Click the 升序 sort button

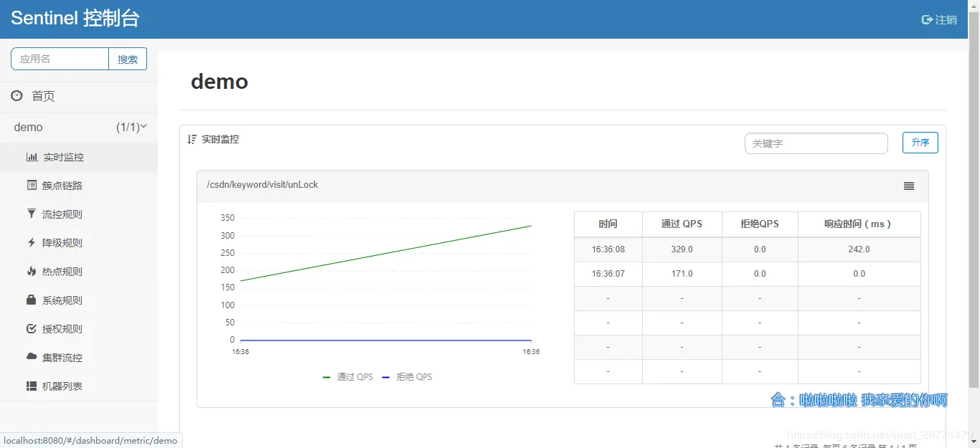click(x=920, y=143)
